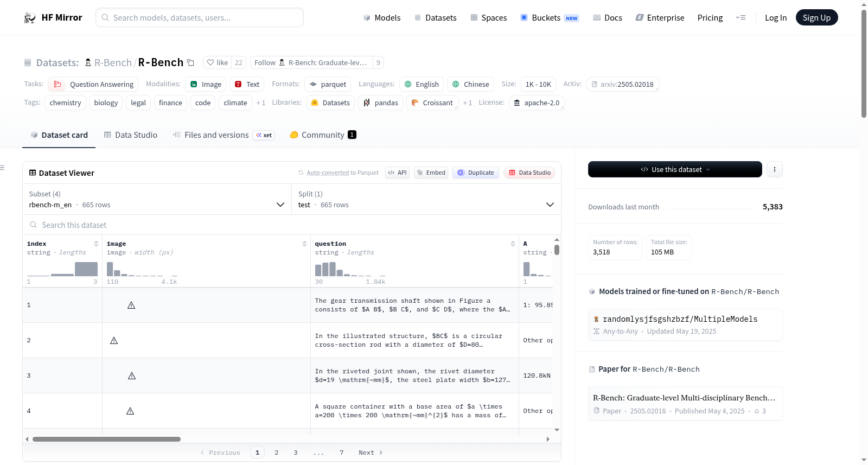Image resolution: width=868 pixels, height=465 pixels.
Task: Click the page vertical scrollbar
Action: click(x=864, y=63)
